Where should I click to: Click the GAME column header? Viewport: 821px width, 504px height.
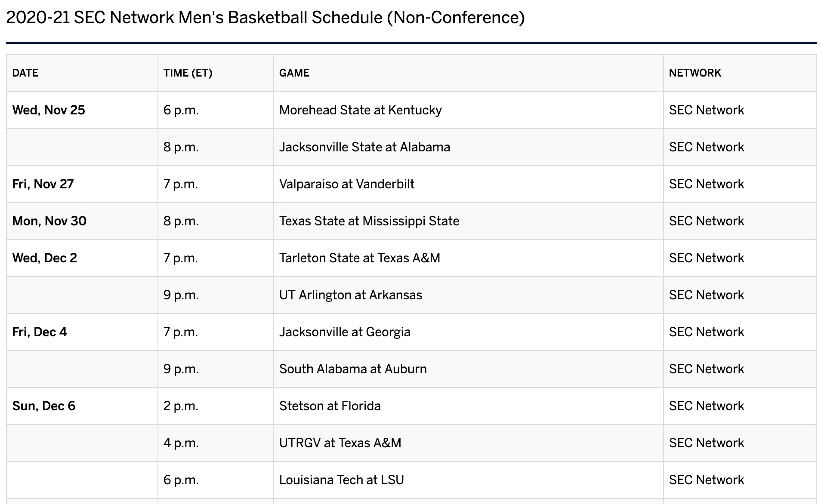(x=294, y=73)
